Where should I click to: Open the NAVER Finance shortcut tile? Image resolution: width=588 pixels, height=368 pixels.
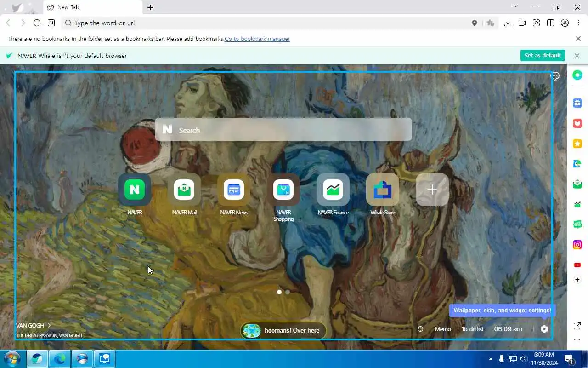click(x=333, y=190)
